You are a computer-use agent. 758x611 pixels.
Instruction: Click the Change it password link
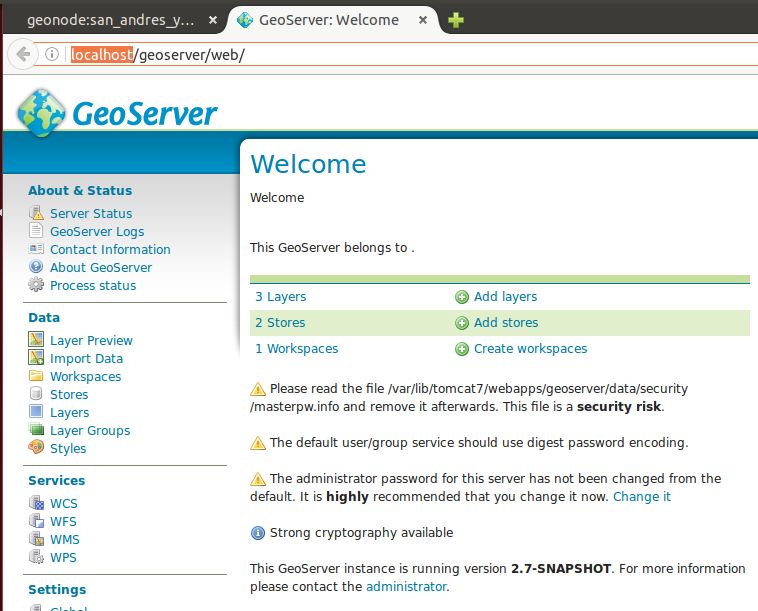click(641, 496)
